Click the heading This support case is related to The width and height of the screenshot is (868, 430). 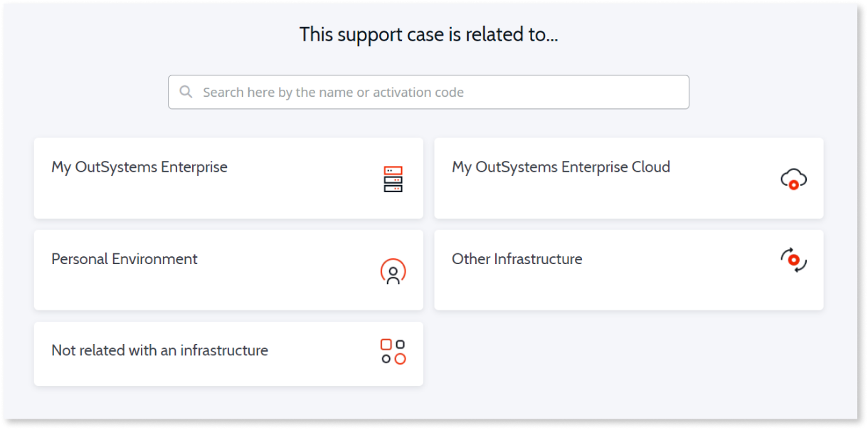pos(428,33)
